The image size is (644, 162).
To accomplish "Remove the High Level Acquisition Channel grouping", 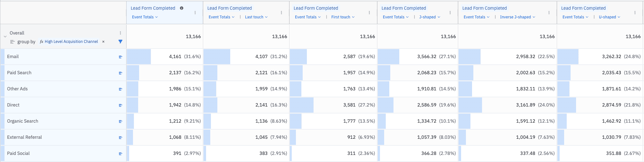I will pos(103,42).
